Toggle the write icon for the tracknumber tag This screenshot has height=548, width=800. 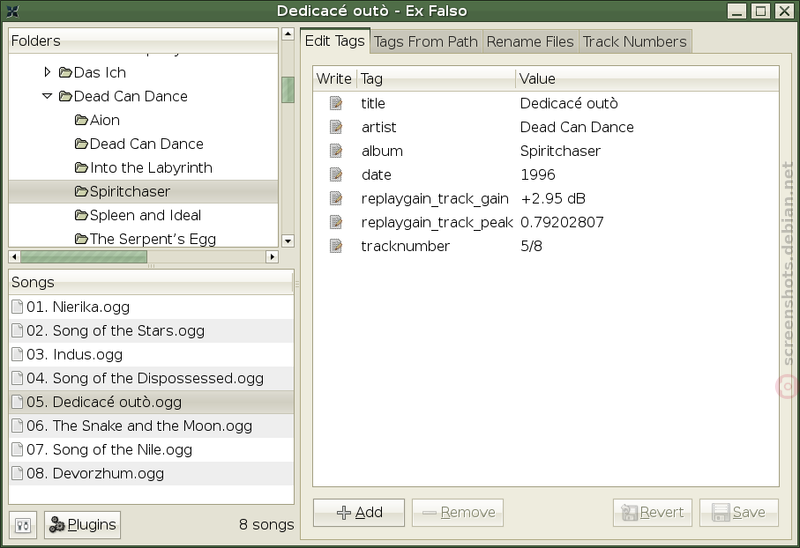336,246
